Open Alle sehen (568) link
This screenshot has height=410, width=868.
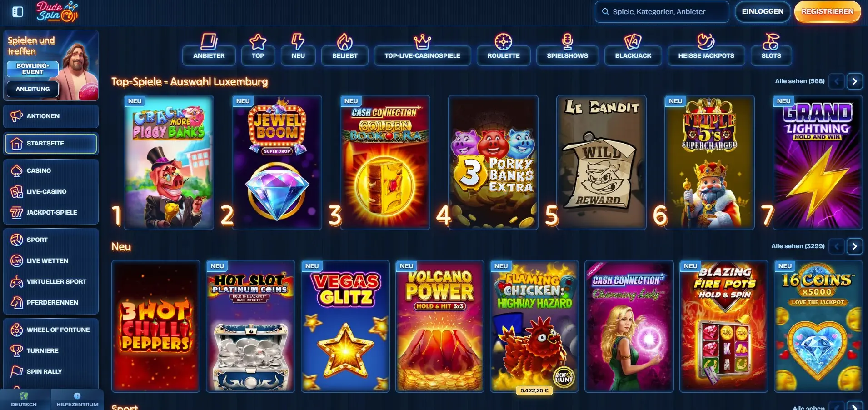pos(799,81)
